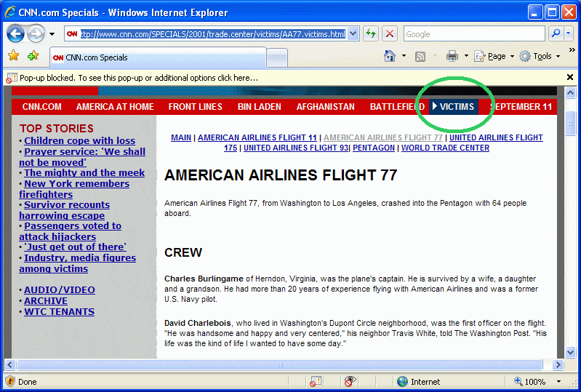Click the AUDIO/VIDEO sidebar link
This screenshot has width=581, height=392.
point(60,289)
